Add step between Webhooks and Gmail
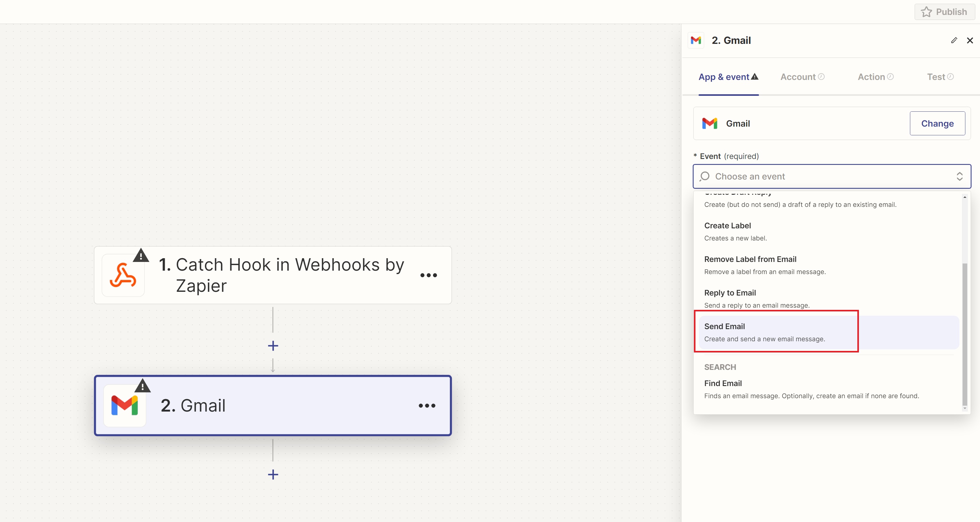The image size is (980, 522). (273, 346)
